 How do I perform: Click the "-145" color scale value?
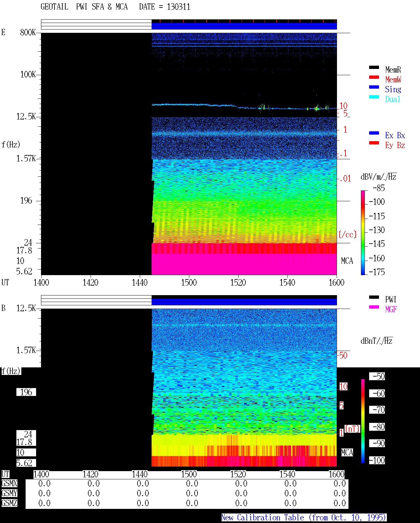(377, 244)
